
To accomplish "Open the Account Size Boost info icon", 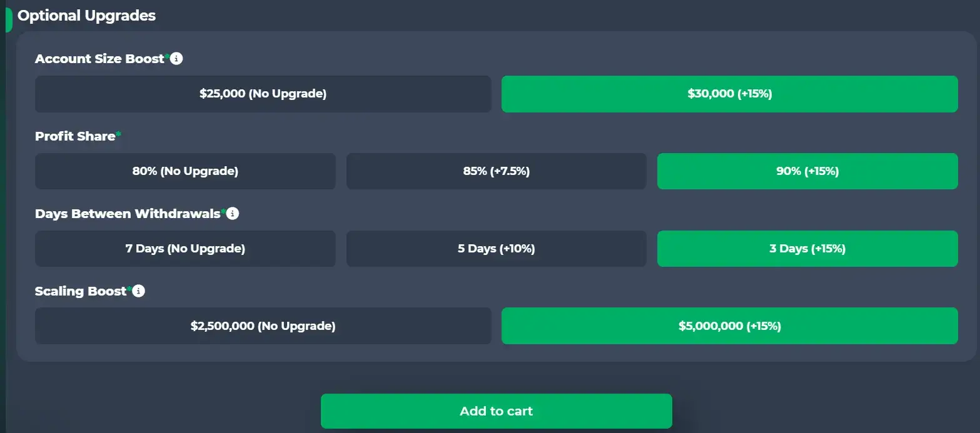I will click(176, 58).
